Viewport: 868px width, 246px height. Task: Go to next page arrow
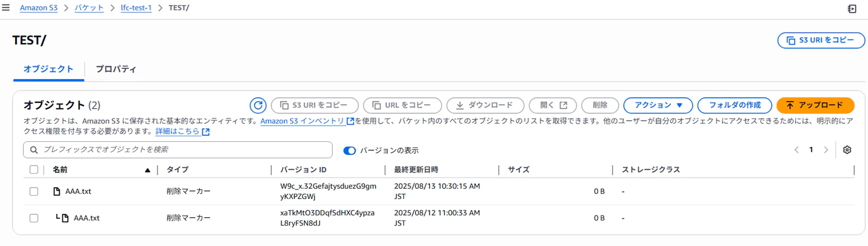tap(826, 150)
